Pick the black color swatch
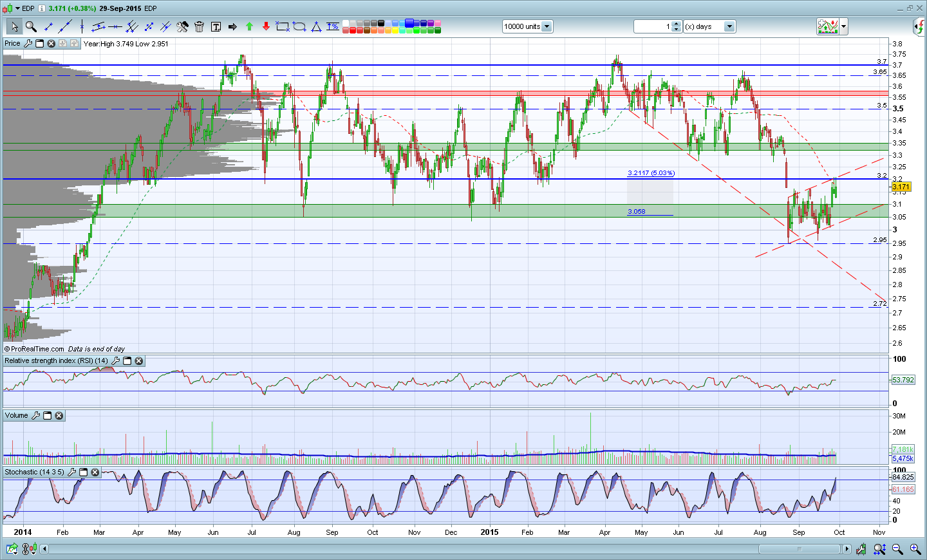The image size is (927, 560). coord(381,23)
